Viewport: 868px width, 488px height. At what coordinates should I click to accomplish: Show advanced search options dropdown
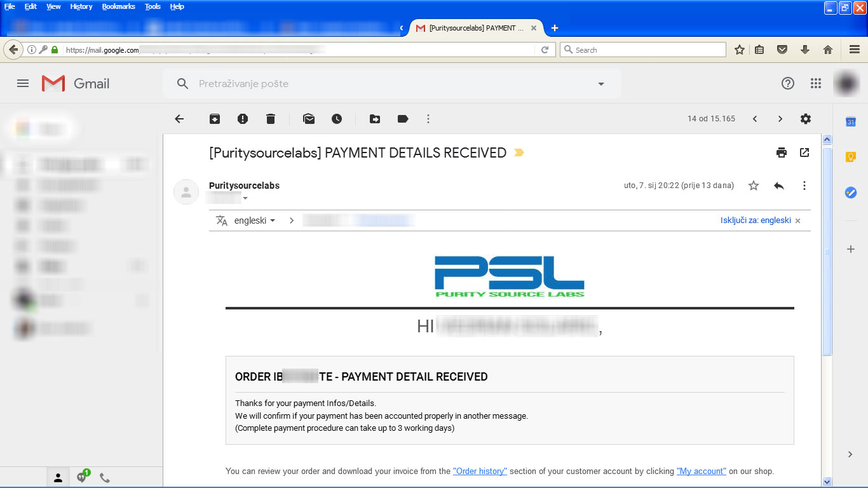[x=601, y=84]
